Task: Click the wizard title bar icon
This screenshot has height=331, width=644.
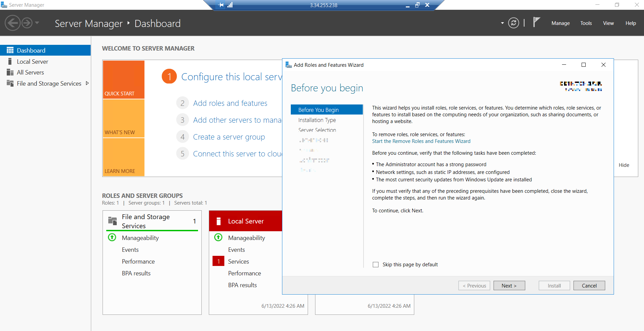Action: [x=288, y=65]
